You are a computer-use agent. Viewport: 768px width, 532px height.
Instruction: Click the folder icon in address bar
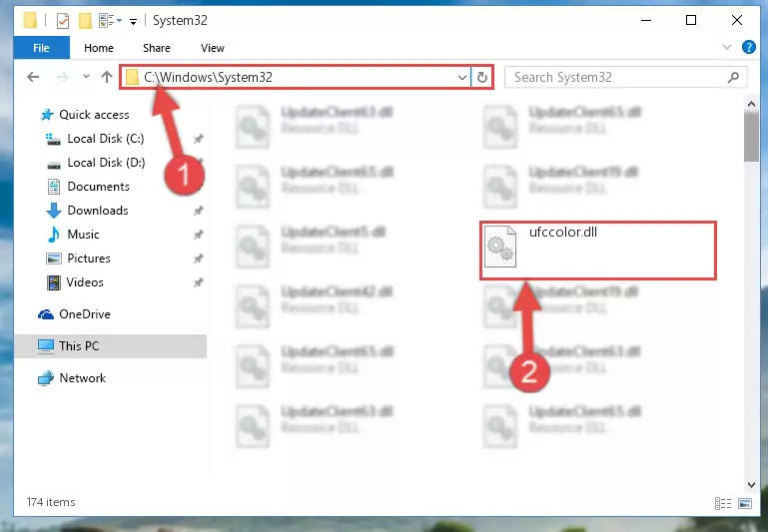(132, 77)
